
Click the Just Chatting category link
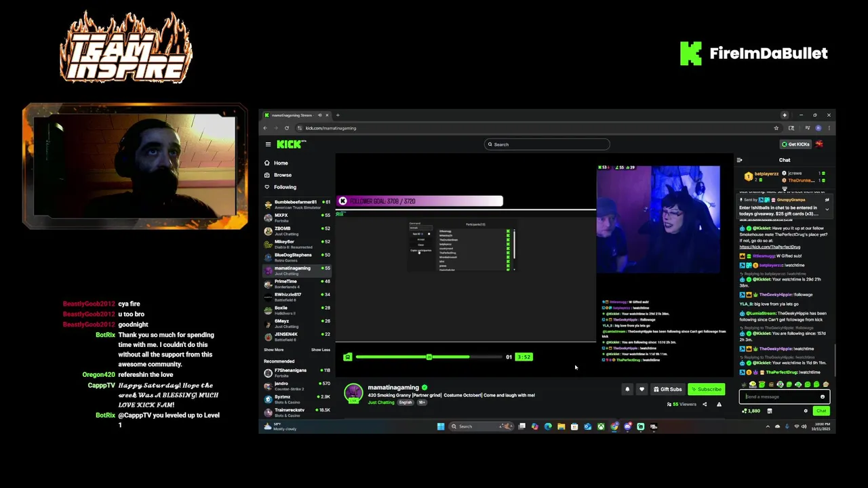click(x=380, y=403)
